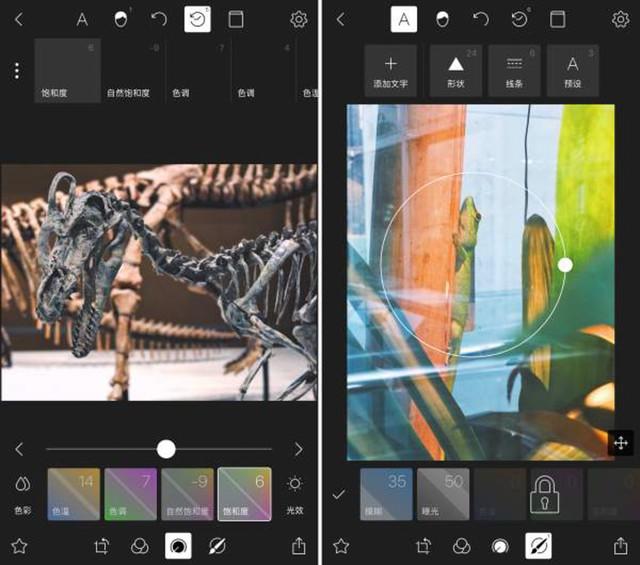Open the 线条 lines option

tap(514, 71)
